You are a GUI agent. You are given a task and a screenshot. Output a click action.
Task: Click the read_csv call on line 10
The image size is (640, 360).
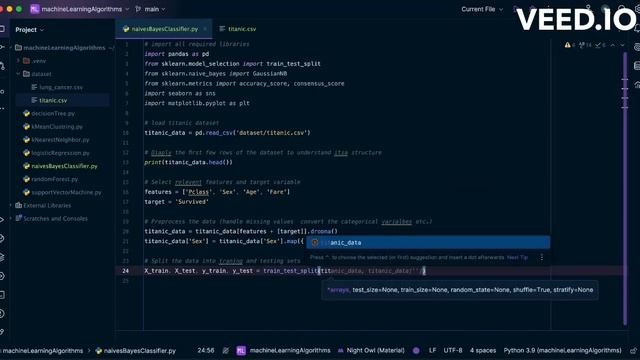click(219, 133)
